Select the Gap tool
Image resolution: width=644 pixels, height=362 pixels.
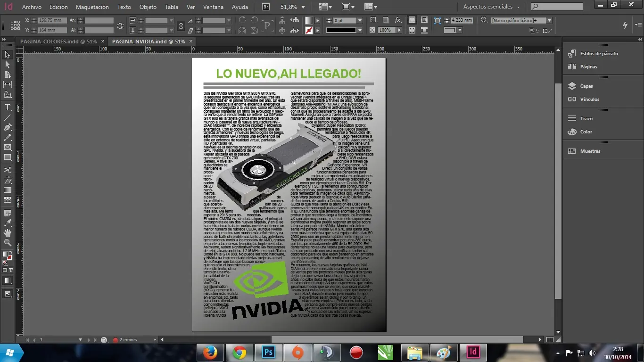point(8,84)
